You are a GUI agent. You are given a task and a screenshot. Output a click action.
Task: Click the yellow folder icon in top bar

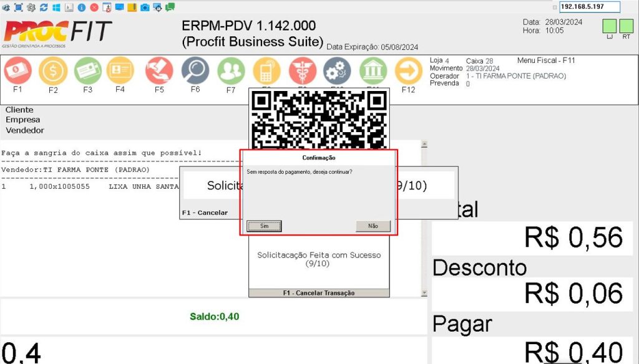tap(132, 7)
